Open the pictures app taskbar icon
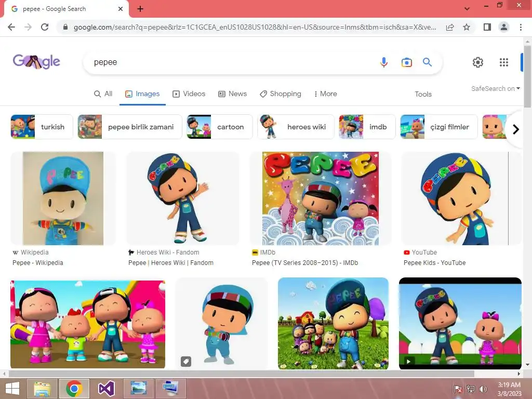This screenshot has height=399, width=532. point(138,389)
